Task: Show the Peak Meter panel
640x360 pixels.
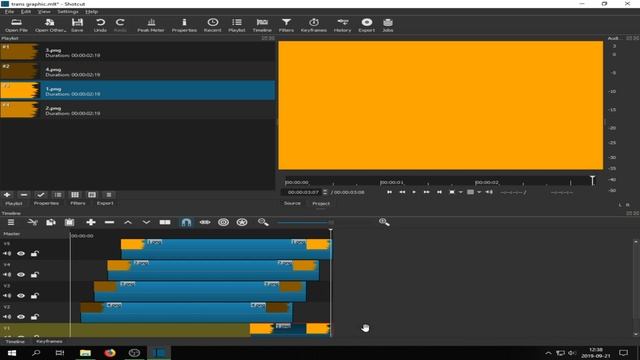Action: coord(151,25)
